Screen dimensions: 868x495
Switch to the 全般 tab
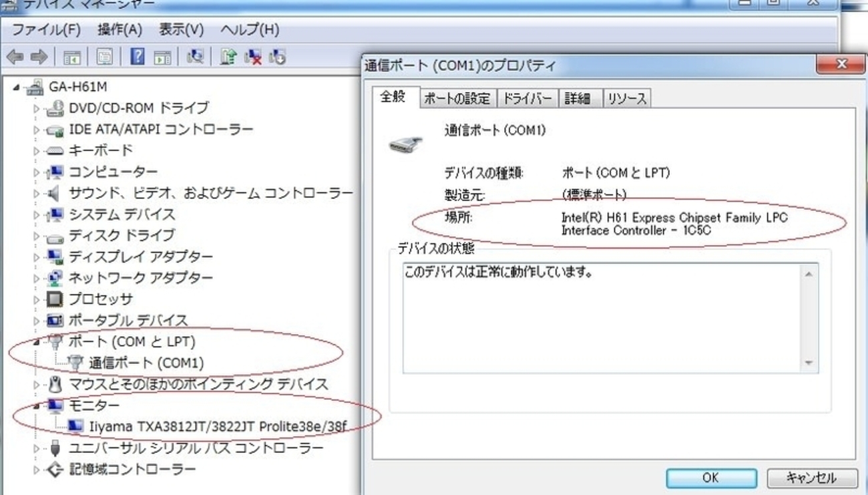(x=394, y=97)
